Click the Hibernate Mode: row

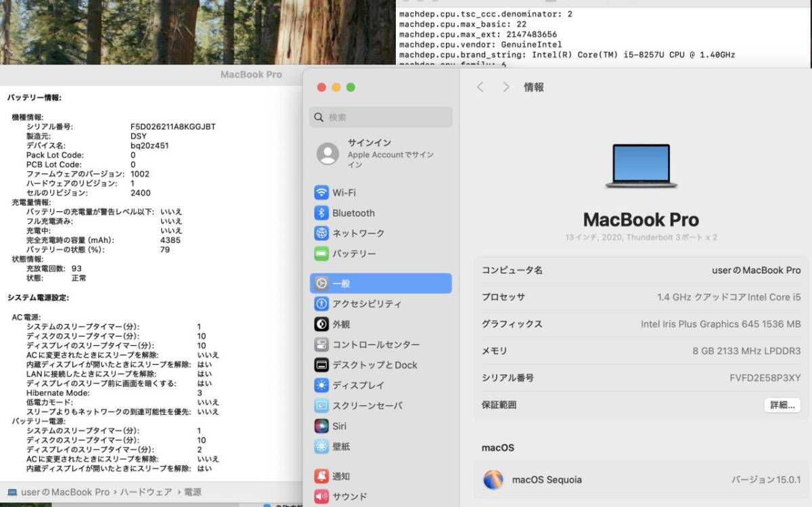click(x=114, y=393)
